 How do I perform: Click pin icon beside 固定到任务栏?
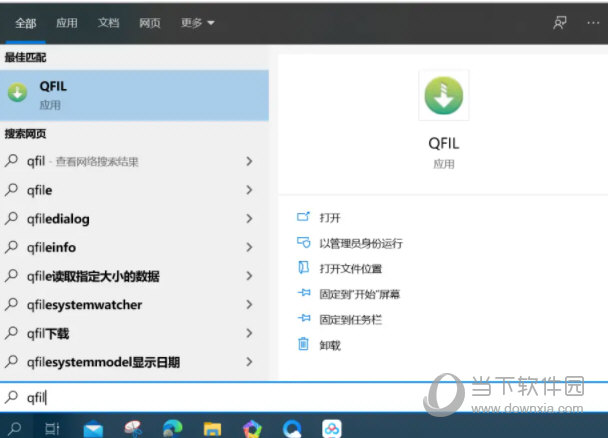point(304,318)
